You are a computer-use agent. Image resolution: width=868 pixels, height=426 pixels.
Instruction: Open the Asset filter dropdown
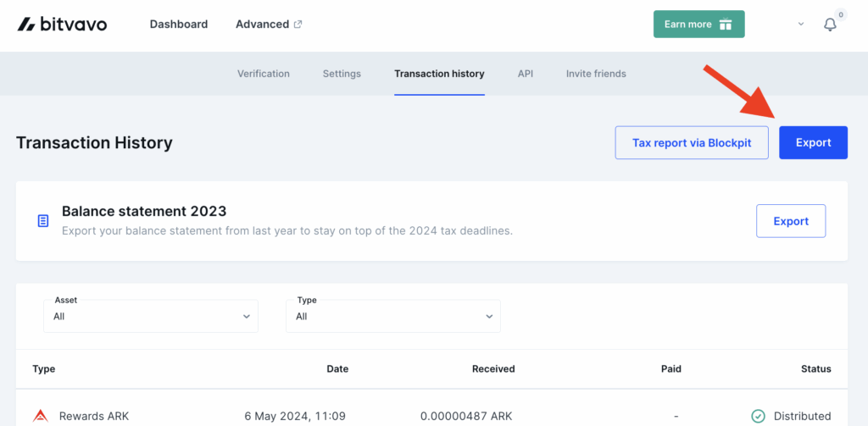point(151,316)
